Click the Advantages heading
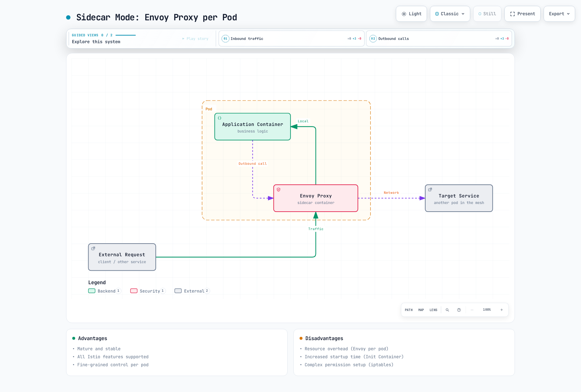 pyautogui.click(x=93, y=338)
